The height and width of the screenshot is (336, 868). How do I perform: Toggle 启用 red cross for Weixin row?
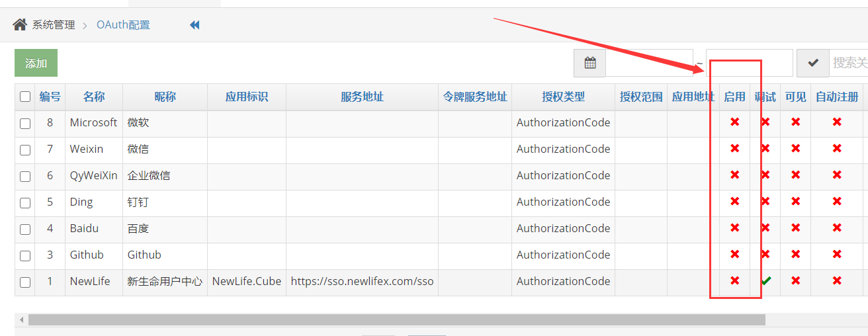(x=734, y=149)
